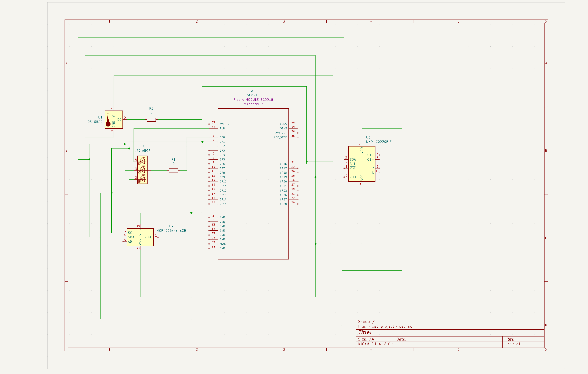The width and height of the screenshot is (588, 374).
Task: Click the MCP4725xxx-xCH value label
Action: point(171,230)
